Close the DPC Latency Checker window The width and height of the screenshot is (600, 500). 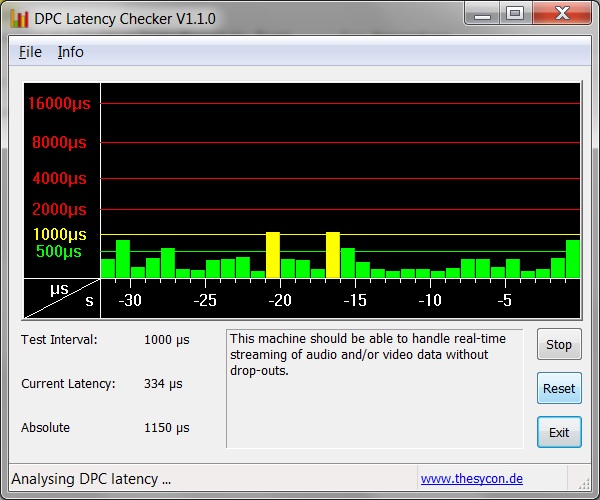[x=562, y=13]
